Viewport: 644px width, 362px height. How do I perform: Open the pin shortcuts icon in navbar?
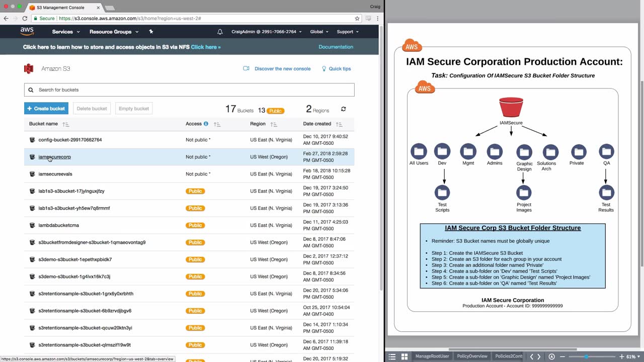pos(151,32)
